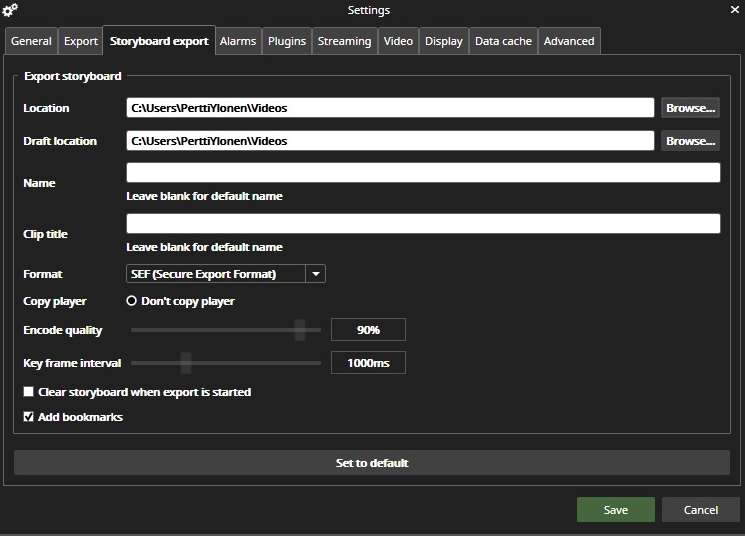Click the green Save button

pyautogui.click(x=615, y=510)
